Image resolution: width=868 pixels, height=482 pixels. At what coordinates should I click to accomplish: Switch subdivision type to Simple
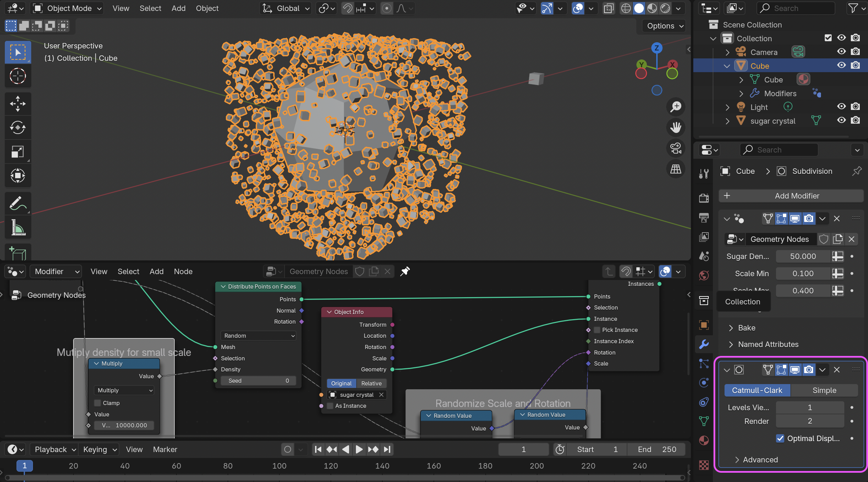(824, 390)
